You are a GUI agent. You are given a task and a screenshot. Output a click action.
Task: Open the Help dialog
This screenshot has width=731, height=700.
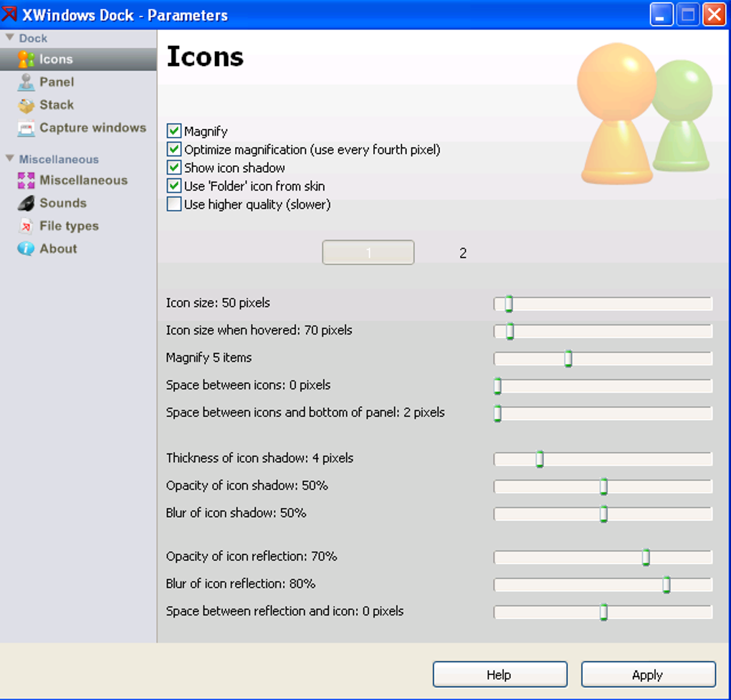click(500, 674)
